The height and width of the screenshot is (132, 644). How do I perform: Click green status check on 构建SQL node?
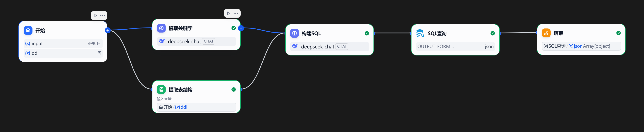pos(367,33)
